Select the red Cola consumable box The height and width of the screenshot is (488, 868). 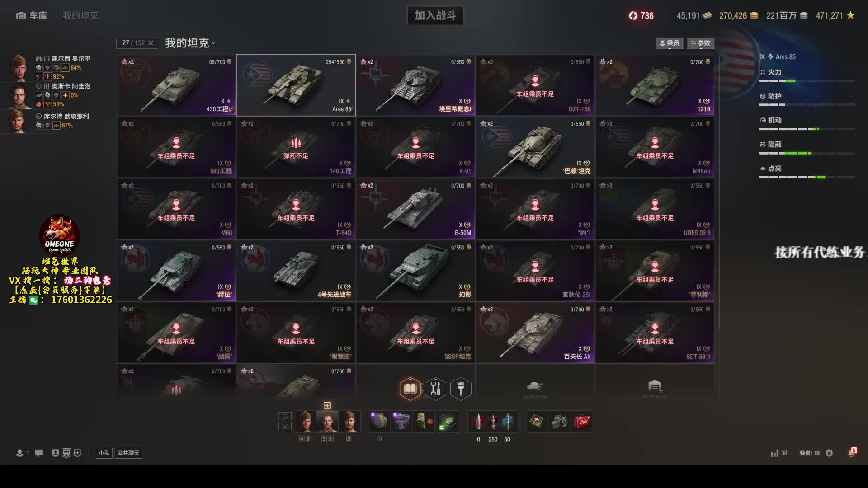(582, 422)
